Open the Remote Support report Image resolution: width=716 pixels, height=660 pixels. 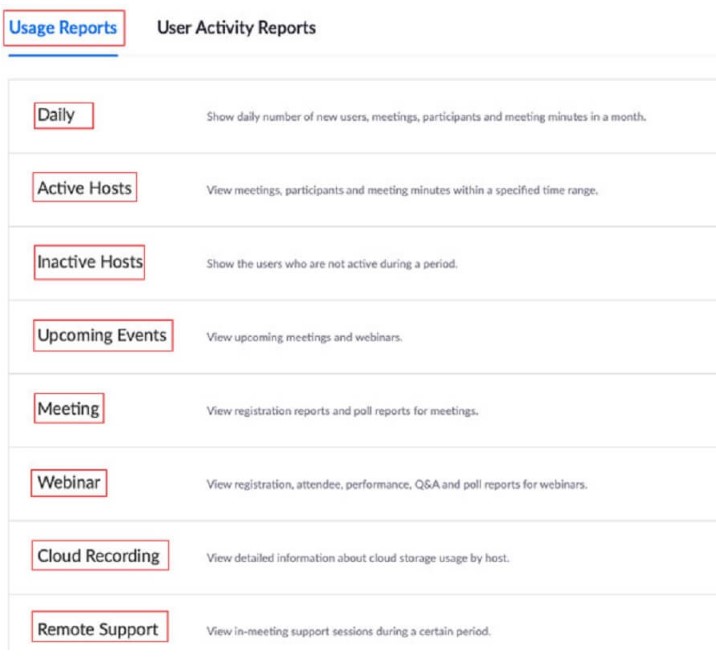(98, 630)
